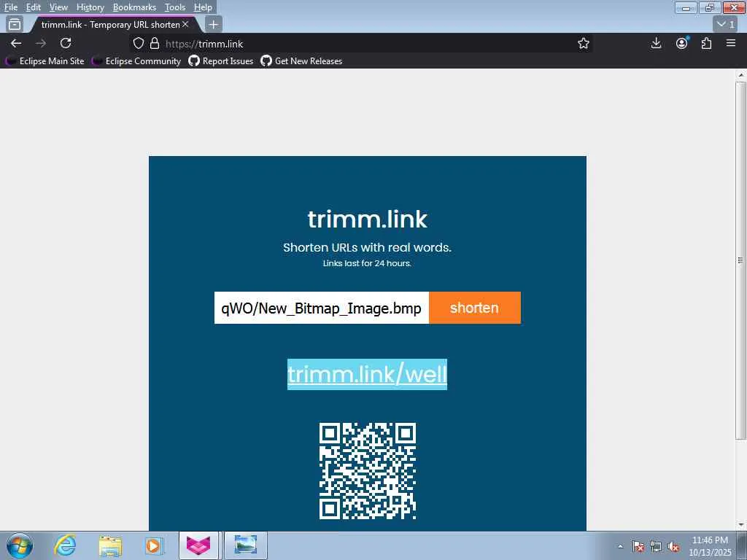Launch Internet Explorer from the taskbar
The height and width of the screenshot is (560, 747).
[x=65, y=545]
